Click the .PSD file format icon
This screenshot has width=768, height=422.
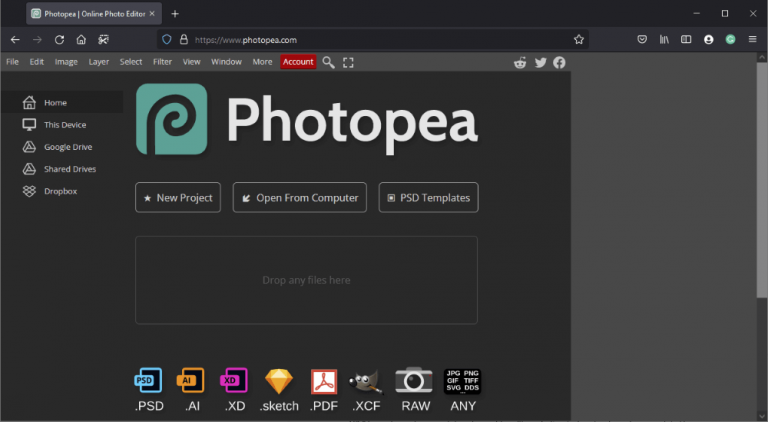coord(148,380)
